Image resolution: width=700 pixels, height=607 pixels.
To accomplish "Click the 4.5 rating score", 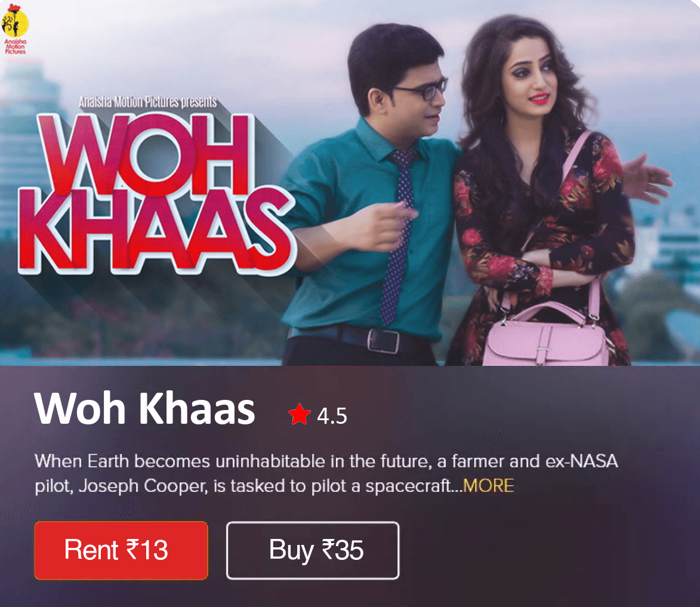I will 332,416.
